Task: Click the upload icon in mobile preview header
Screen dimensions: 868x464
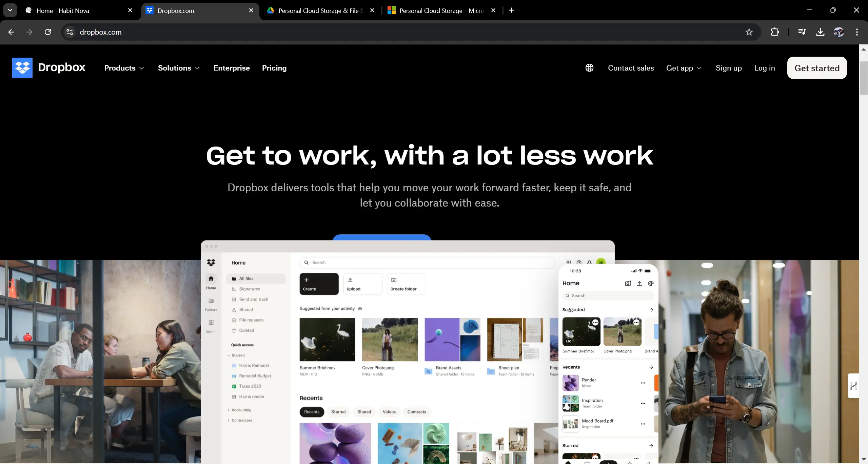Action: coord(639,284)
